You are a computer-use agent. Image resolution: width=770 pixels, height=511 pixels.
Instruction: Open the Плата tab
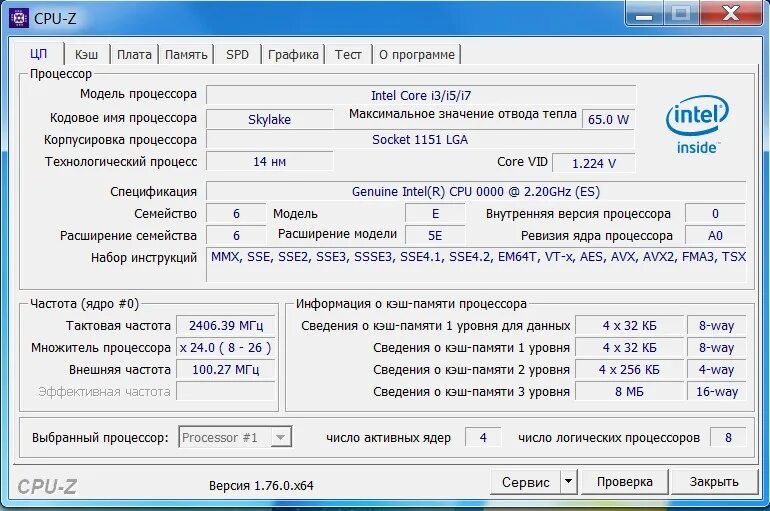point(134,54)
